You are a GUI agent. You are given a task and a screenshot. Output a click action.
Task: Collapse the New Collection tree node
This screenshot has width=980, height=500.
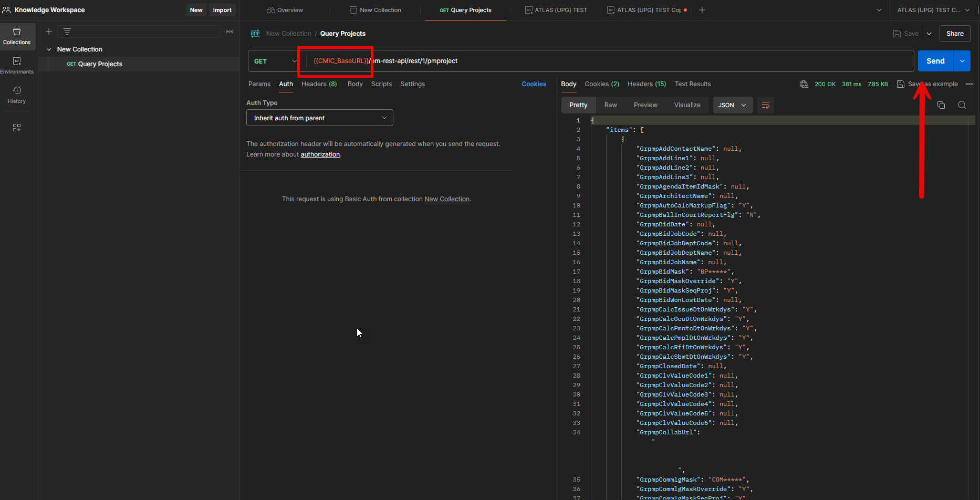[49, 49]
